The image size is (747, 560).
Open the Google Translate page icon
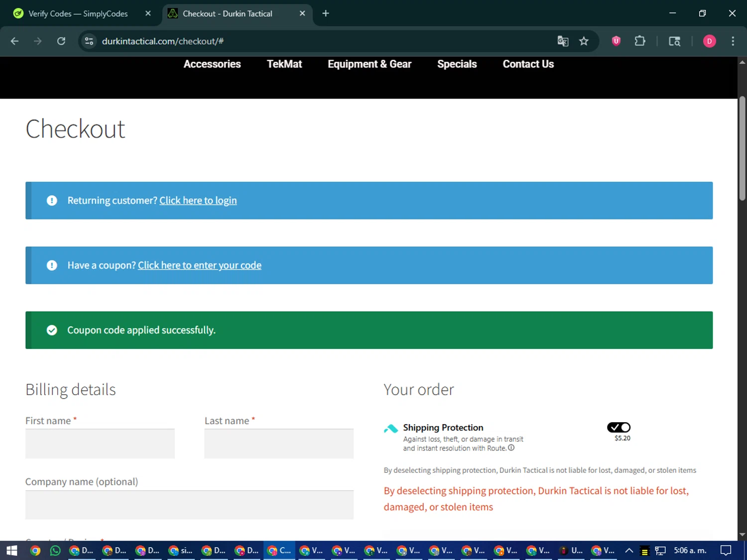[563, 41]
